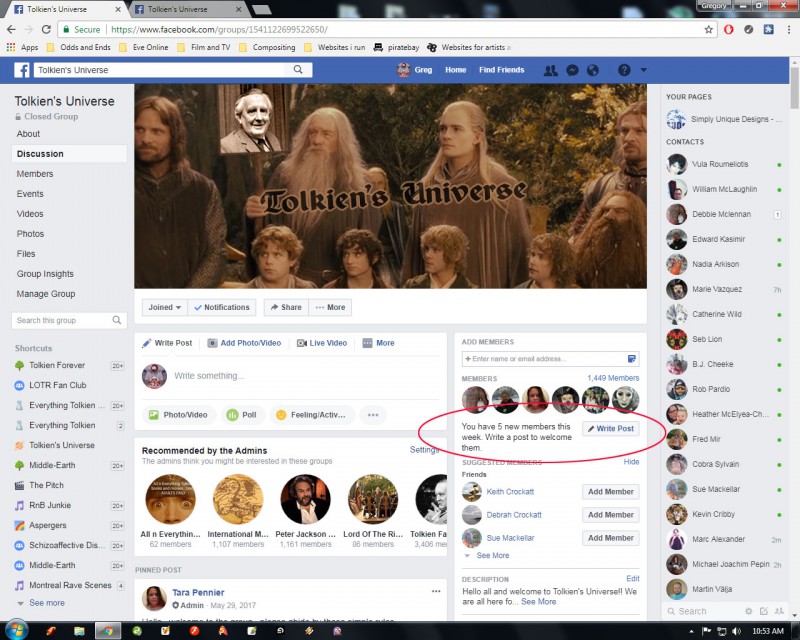Screen dimensions: 800x640
Task: Open Group Insights
Action: coord(45,274)
